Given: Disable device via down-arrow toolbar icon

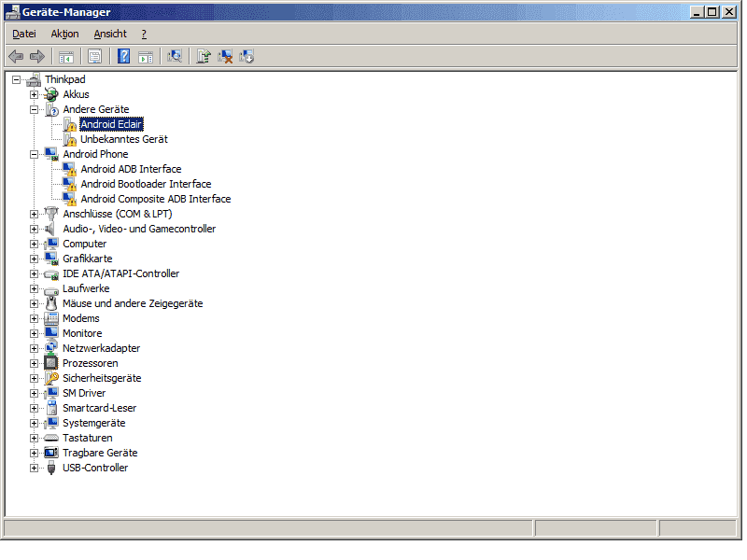Looking at the screenshot, I should coord(247,57).
